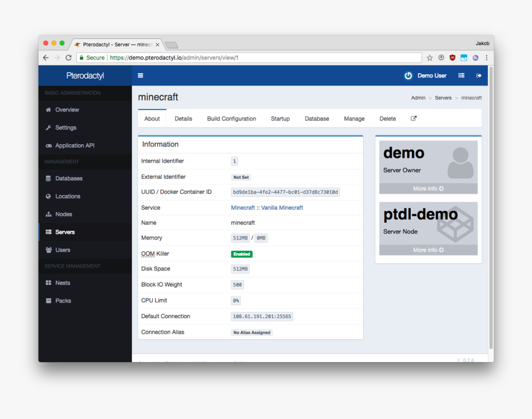Toggle the sidebar with the hamburger icon
Image resolution: width=532 pixels, height=419 pixels.
point(140,76)
